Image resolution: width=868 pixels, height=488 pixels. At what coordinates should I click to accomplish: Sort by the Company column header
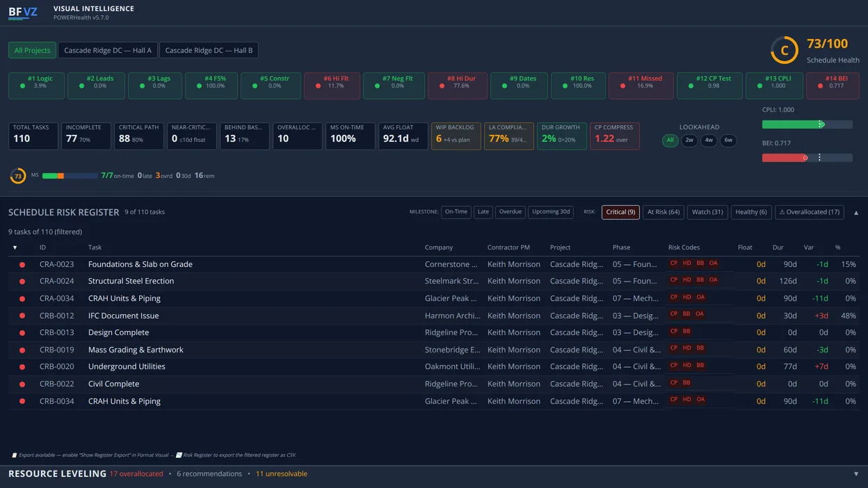pyautogui.click(x=439, y=247)
